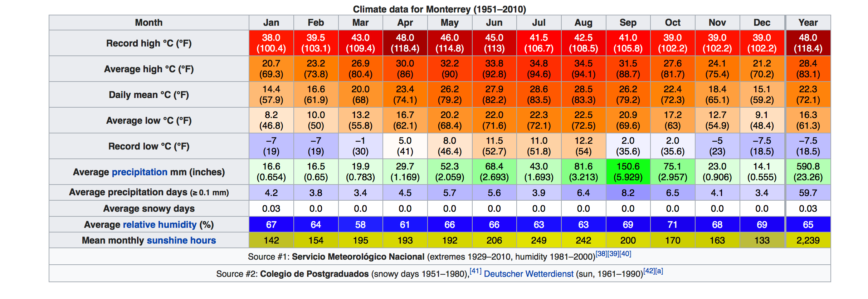Select the Aug column header
Screen dimensions: 868x299
coord(584,23)
